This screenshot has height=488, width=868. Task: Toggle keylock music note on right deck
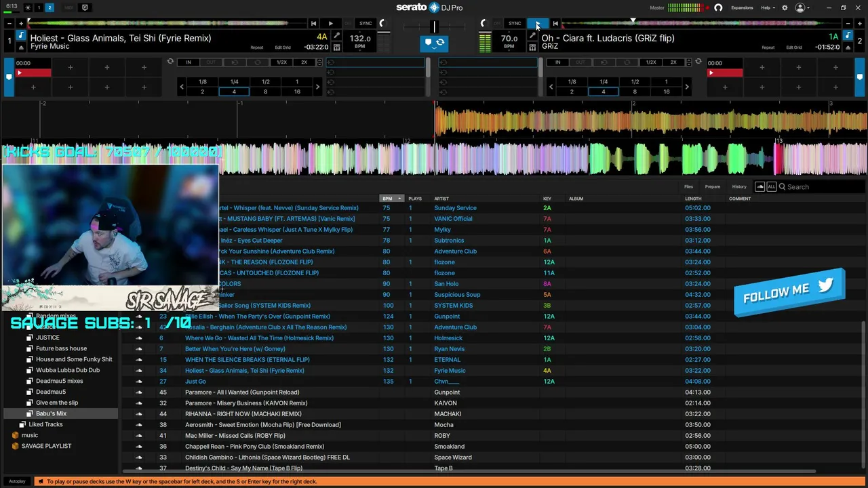[x=847, y=35]
